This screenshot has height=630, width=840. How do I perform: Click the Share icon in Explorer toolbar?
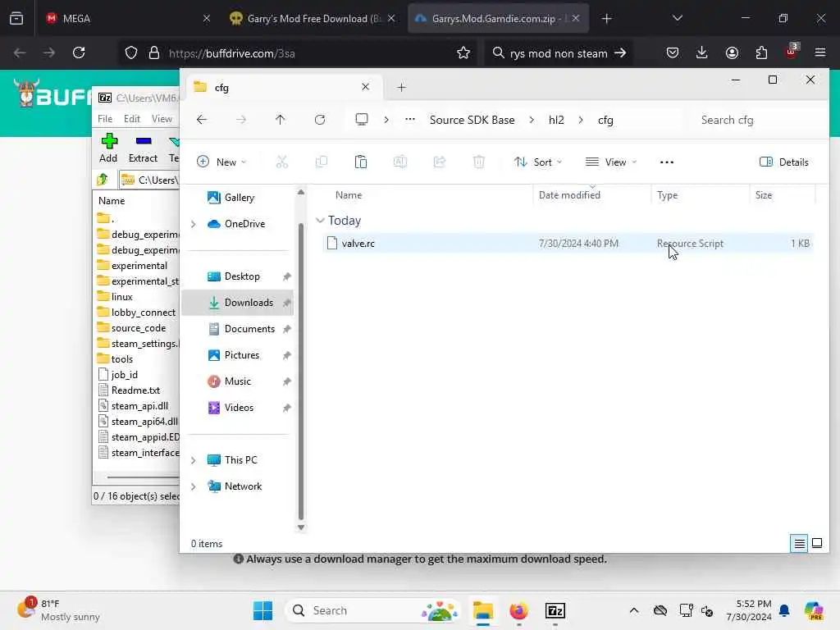[x=440, y=162]
